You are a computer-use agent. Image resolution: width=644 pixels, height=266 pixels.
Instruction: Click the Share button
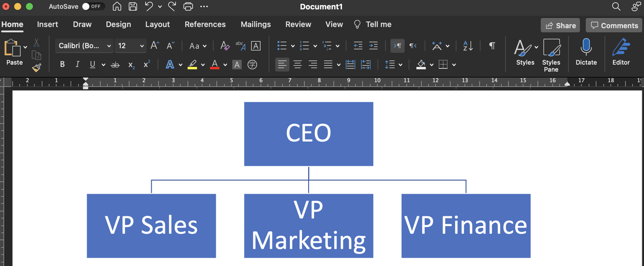561,25
